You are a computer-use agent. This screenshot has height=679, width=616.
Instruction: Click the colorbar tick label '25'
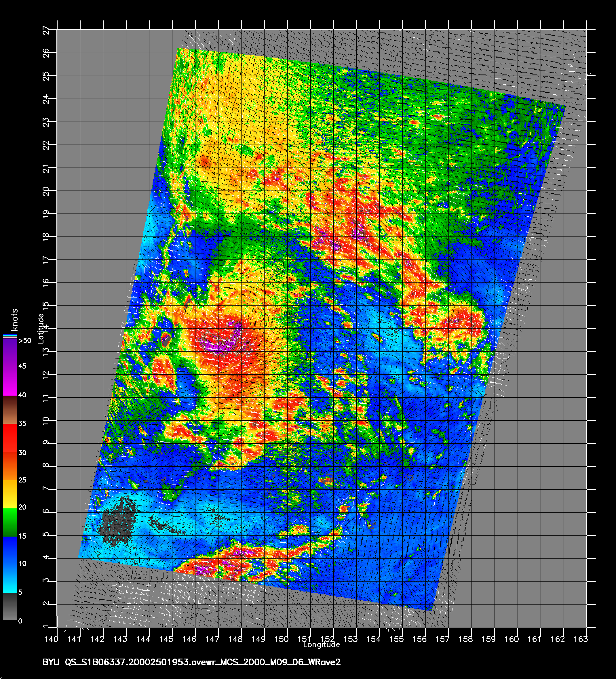pyautogui.click(x=22, y=480)
